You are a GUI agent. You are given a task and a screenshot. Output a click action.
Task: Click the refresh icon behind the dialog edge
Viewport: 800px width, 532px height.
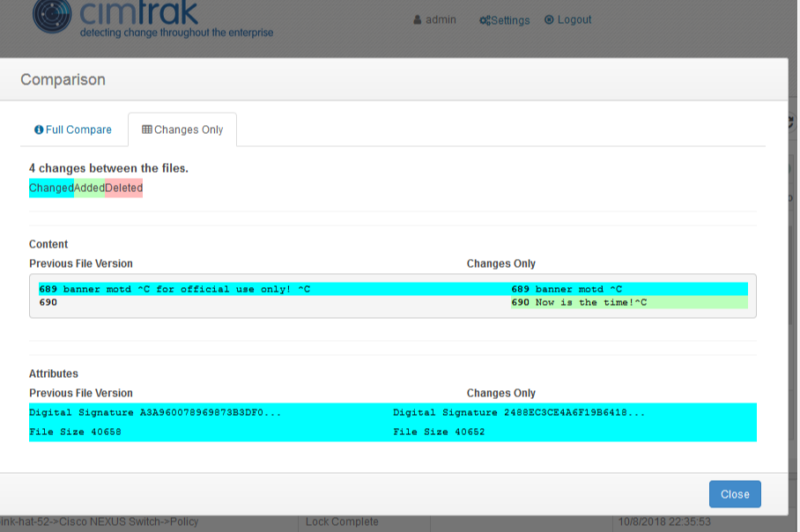pos(791,123)
